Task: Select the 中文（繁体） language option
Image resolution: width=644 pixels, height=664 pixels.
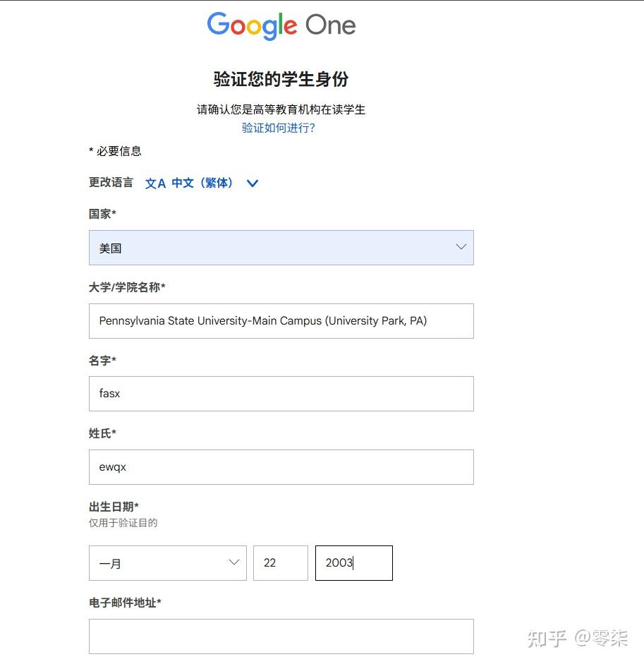Action: tap(202, 183)
